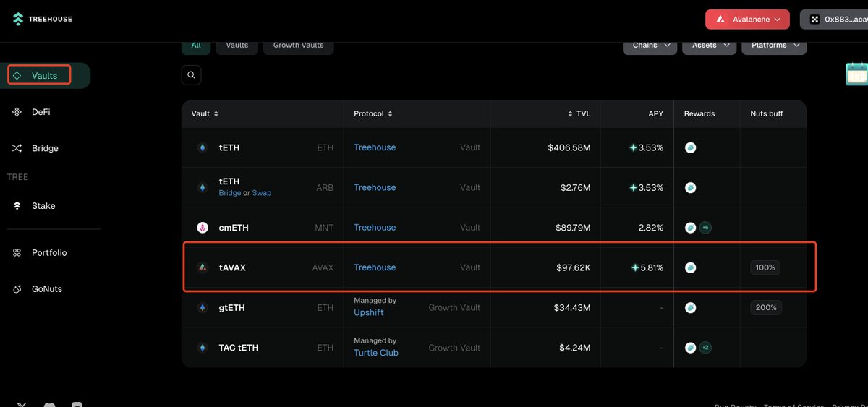868x407 pixels.
Task: Click the sparkle icon beside 5.81%
Action: 634,267
